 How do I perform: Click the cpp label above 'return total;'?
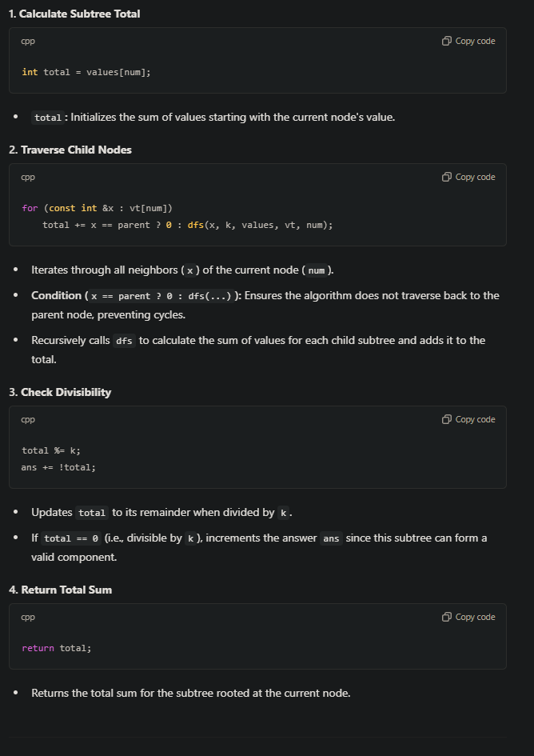pos(28,617)
